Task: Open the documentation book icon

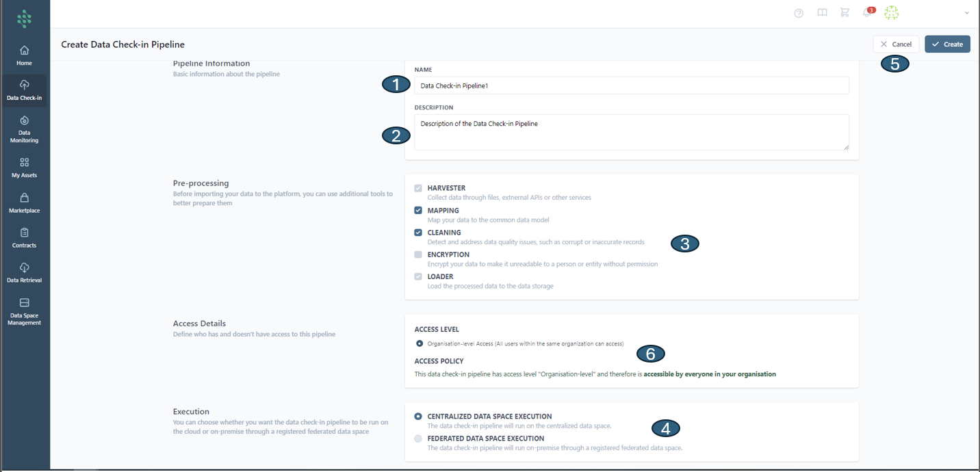Action: coord(822,13)
